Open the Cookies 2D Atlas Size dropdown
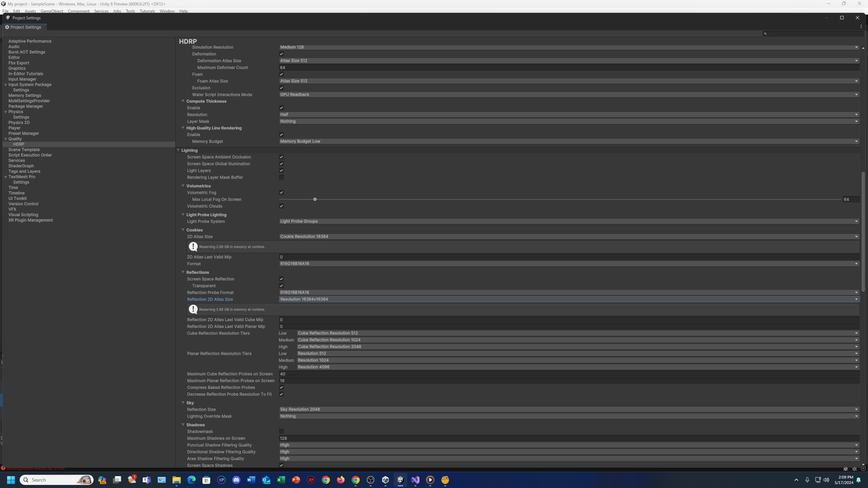The image size is (868, 488). point(569,237)
